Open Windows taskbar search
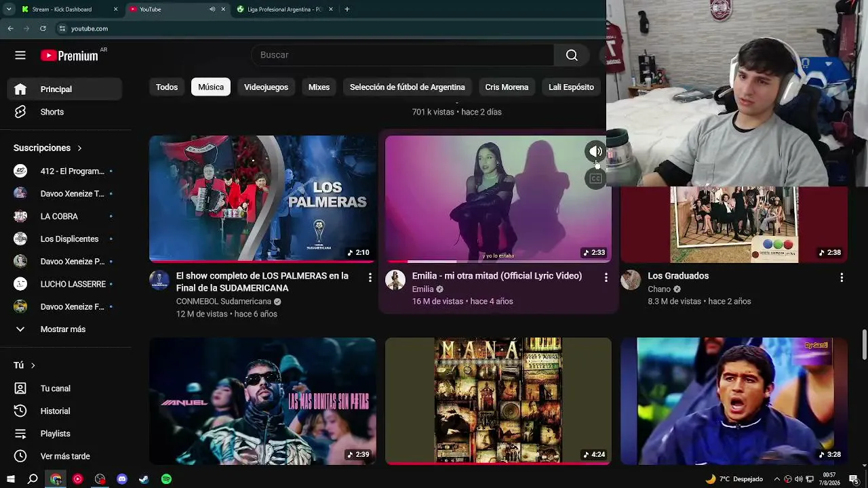 33,479
